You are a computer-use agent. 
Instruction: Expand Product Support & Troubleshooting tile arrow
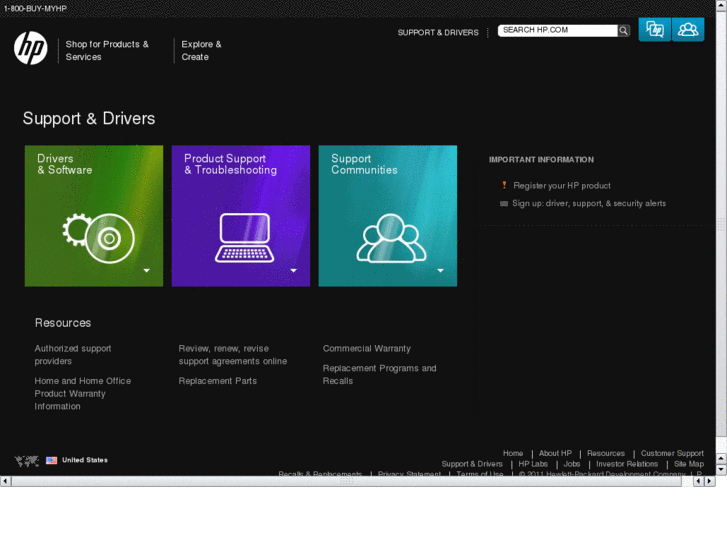tap(294, 270)
